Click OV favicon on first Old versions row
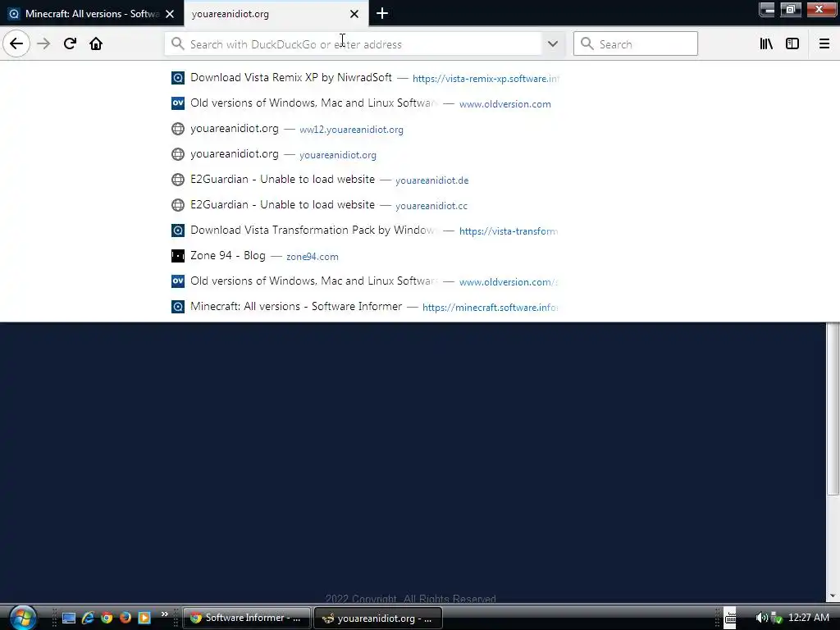This screenshot has height=630, width=840. (x=178, y=103)
